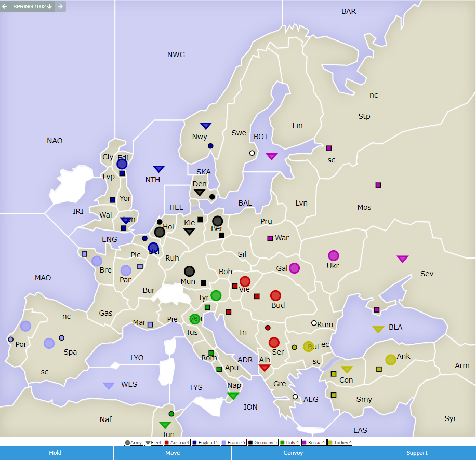Click the Austrian fleet in Albania
The image size is (476, 461).
pyautogui.click(x=265, y=368)
